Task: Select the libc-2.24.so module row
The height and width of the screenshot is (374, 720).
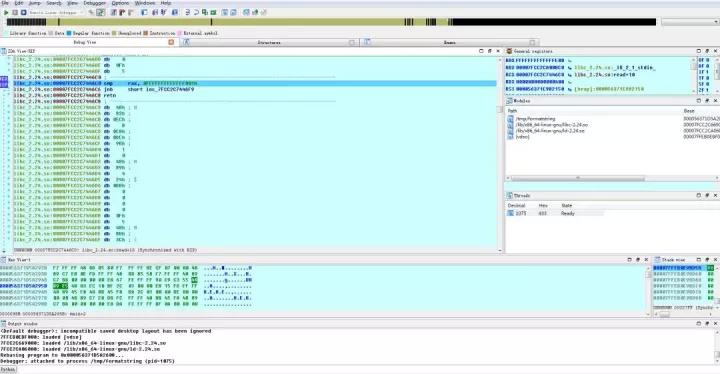Action: coord(613,125)
